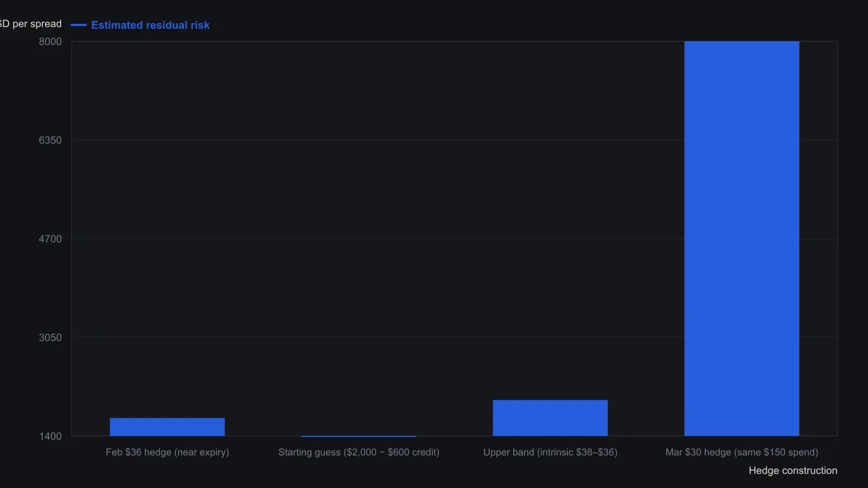Click the 4700 y-axis tick label

tap(50, 239)
